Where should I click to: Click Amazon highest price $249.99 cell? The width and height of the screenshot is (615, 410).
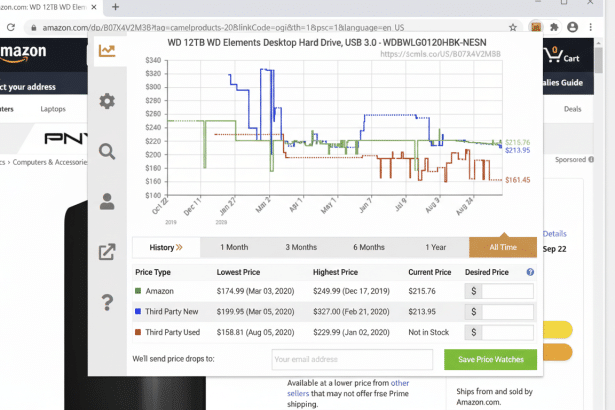(x=351, y=291)
